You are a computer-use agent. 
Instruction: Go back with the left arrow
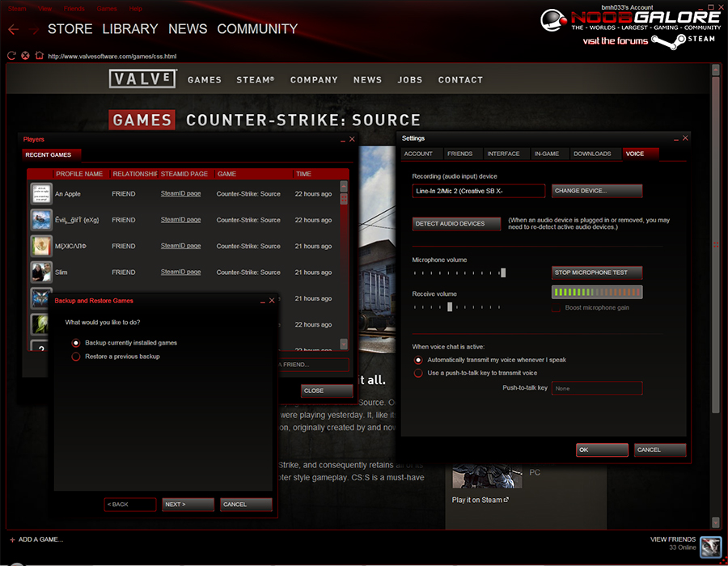tap(14, 30)
